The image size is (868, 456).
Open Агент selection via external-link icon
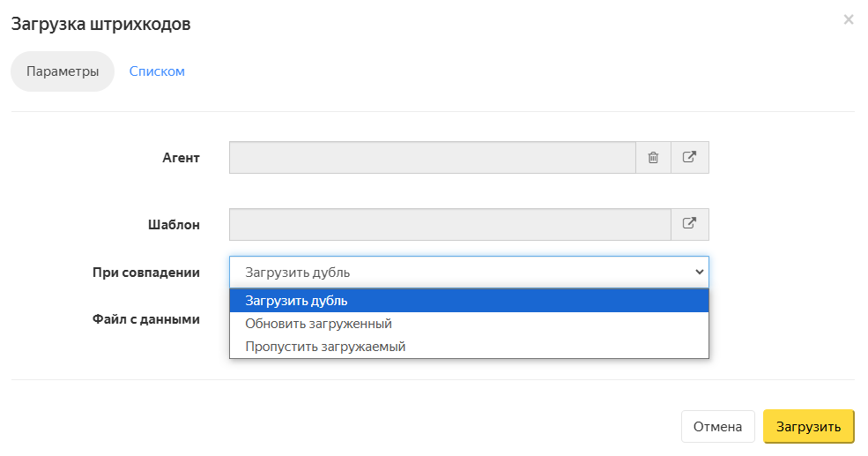pyautogui.click(x=690, y=158)
